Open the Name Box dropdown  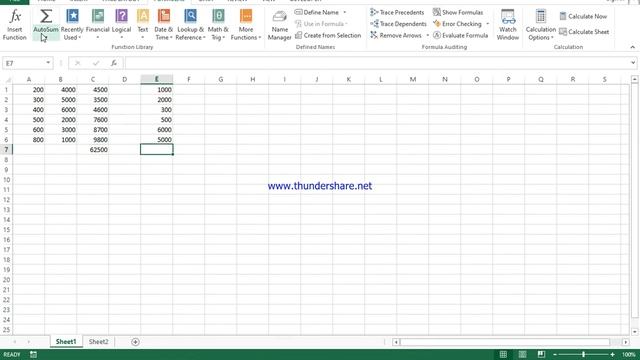[48, 63]
